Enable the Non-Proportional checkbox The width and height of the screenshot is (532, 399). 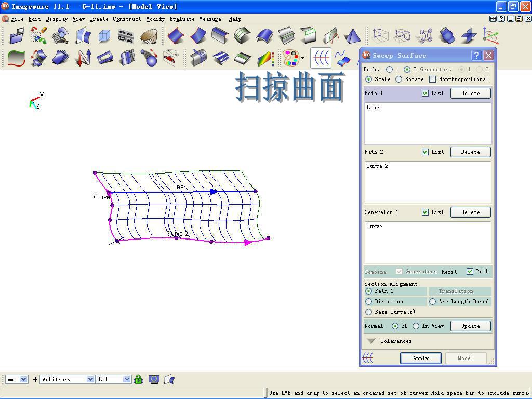pos(433,79)
